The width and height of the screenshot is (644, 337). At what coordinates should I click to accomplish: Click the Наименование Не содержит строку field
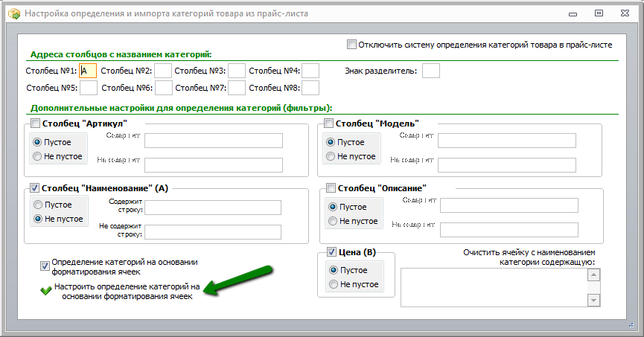click(x=213, y=232)
